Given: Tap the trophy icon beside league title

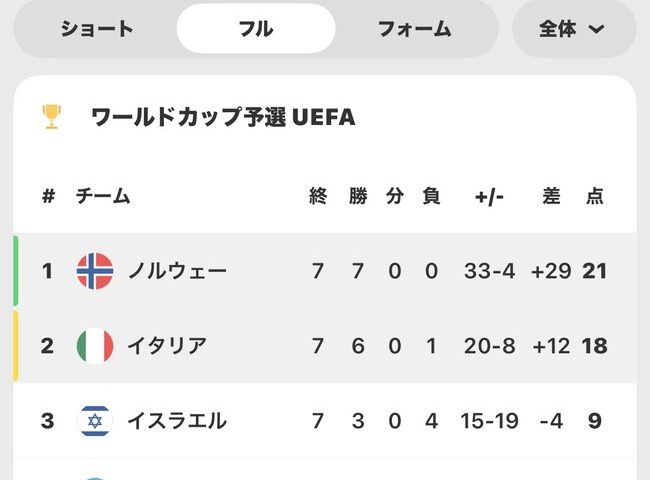Looking at the screenshot, I should coord(51,117).
